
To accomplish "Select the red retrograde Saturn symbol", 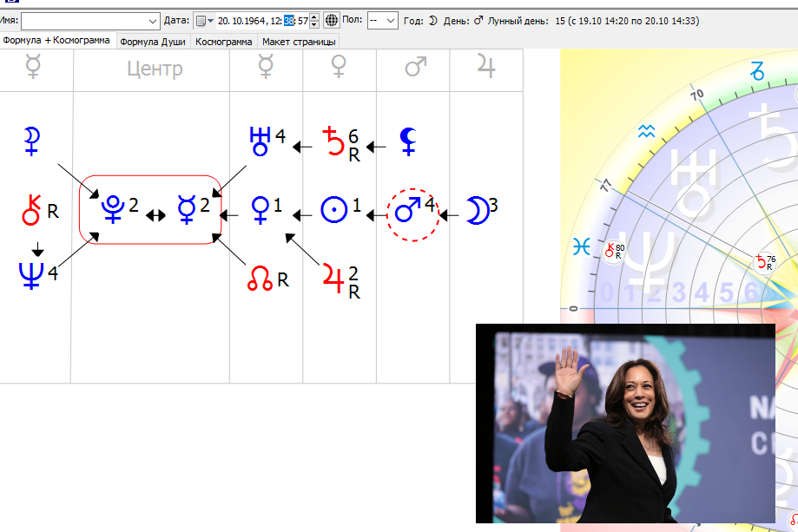I will (333, 141).
